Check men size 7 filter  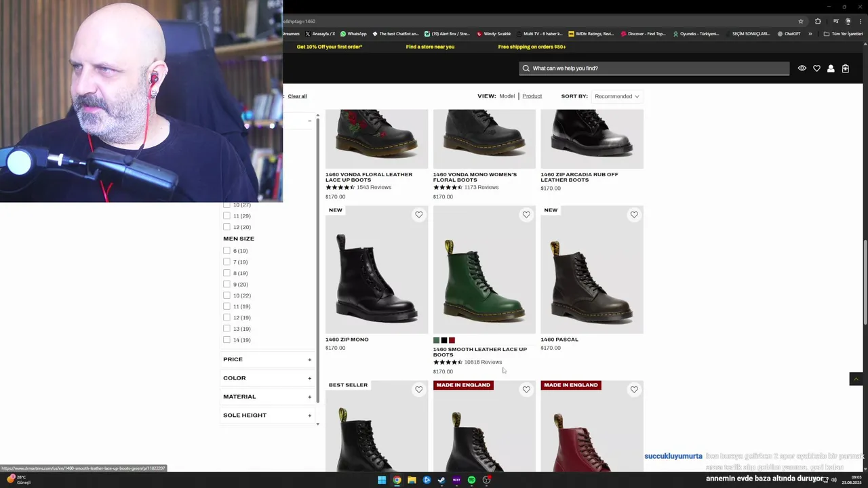coord(226,262)
